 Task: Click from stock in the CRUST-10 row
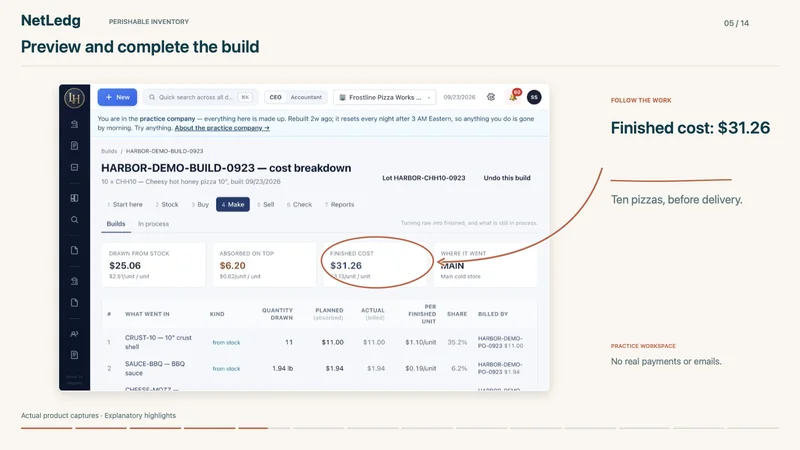(226, 343)
